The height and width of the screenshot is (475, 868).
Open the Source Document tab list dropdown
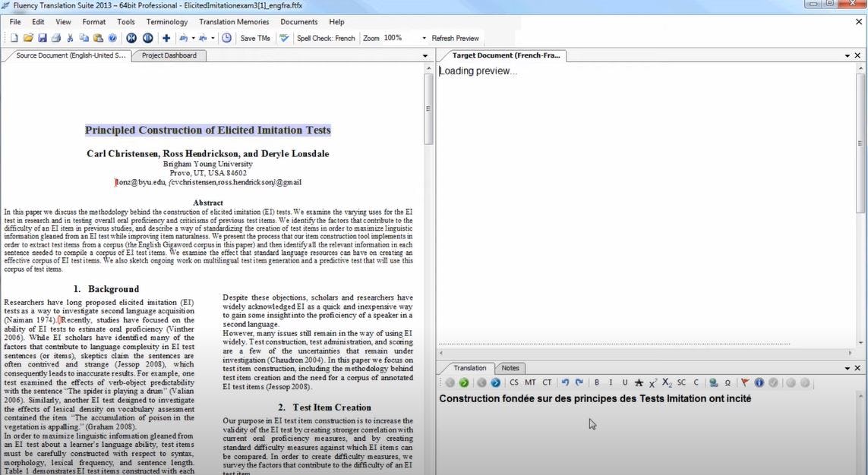coord(425,55)
